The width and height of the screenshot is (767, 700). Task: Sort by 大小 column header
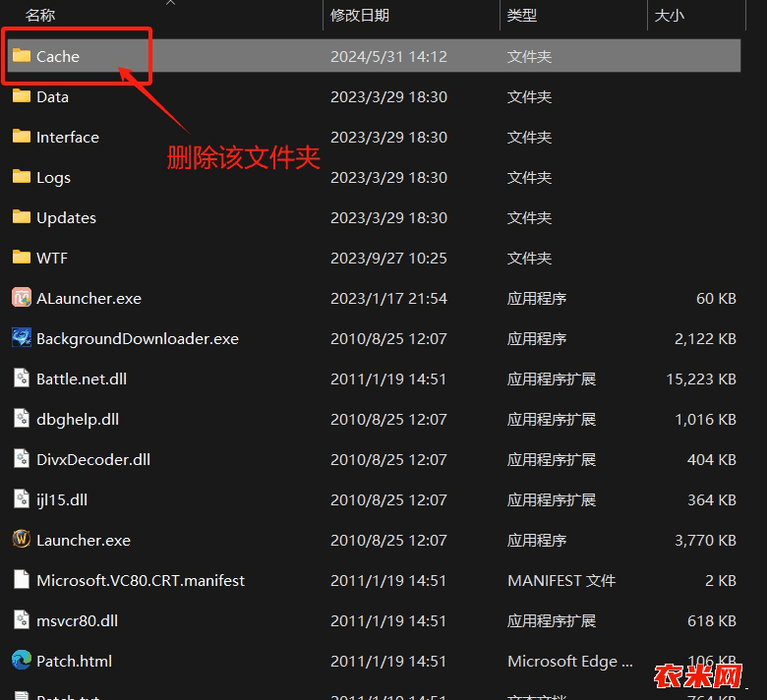click(x=670, y=15)
